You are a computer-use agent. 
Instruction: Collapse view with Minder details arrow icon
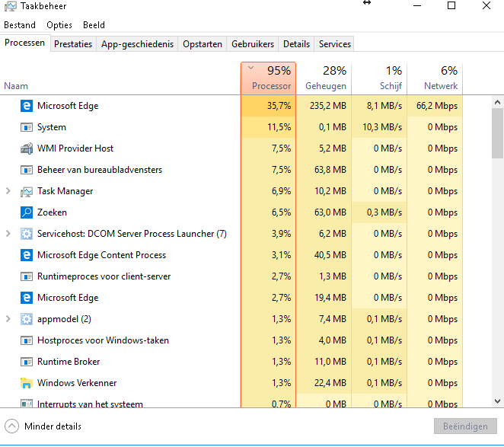(x=12, y=426)
